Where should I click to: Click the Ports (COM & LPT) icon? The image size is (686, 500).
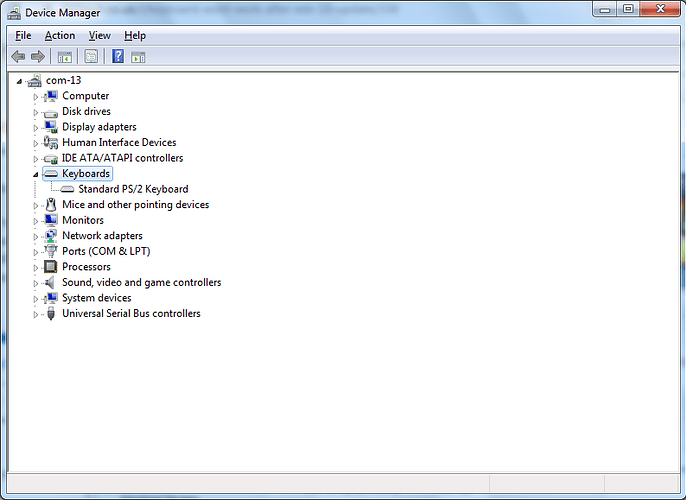(51, 252)
